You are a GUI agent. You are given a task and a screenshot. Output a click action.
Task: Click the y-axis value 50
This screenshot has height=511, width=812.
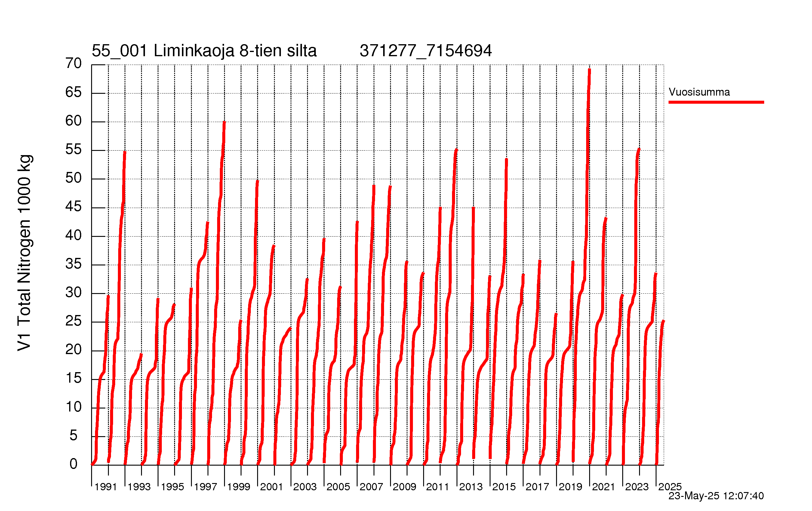[x=73, y=178]
